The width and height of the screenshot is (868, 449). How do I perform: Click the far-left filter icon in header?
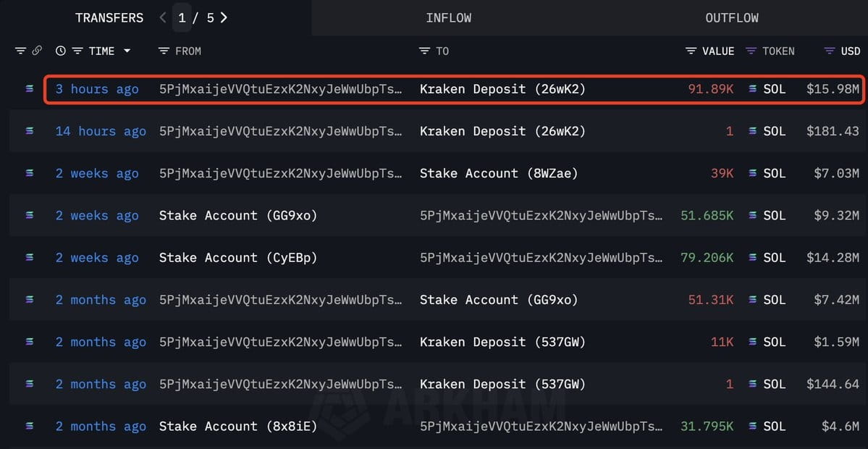20,51
